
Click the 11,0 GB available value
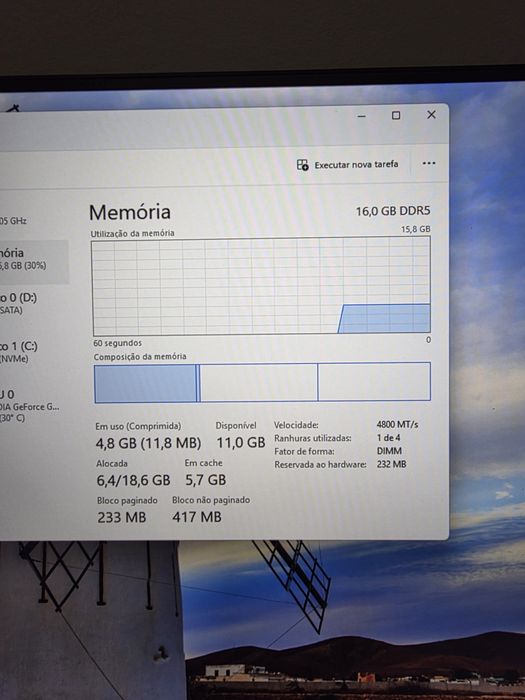(x=241, y=442)
